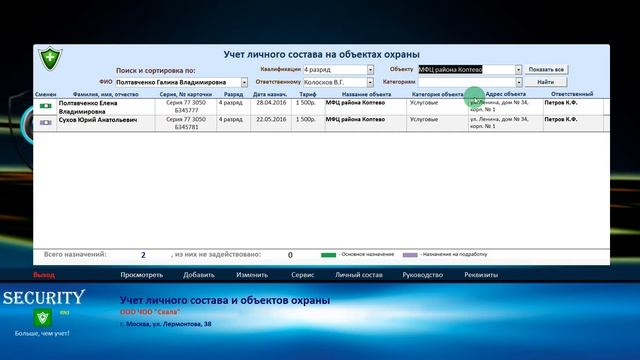The image size is (640, 360).
Task: Open the Изменить menu
Action: [x=252, y=275]
